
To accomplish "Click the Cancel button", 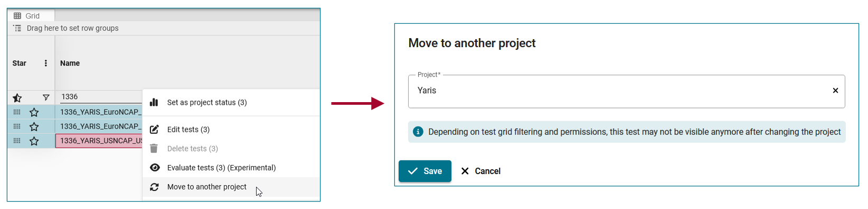I will 481,171.
